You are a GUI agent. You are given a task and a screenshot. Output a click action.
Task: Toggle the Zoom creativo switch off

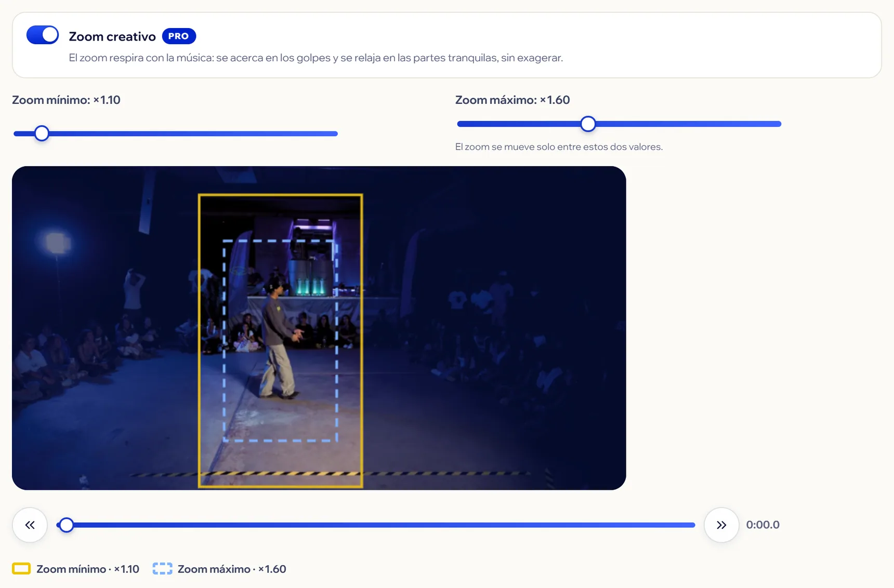[x=43, y=35]
